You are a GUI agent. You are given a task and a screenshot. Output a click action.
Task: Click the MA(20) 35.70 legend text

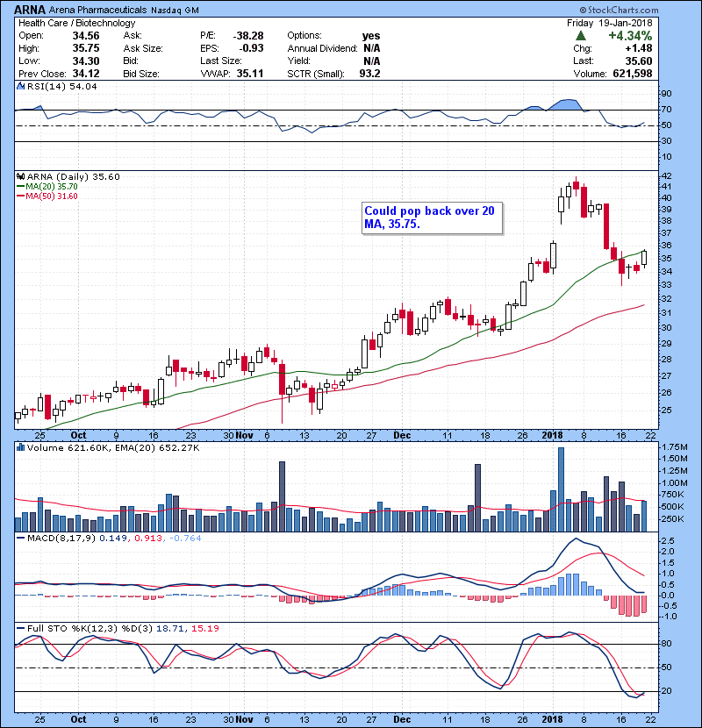52,187
